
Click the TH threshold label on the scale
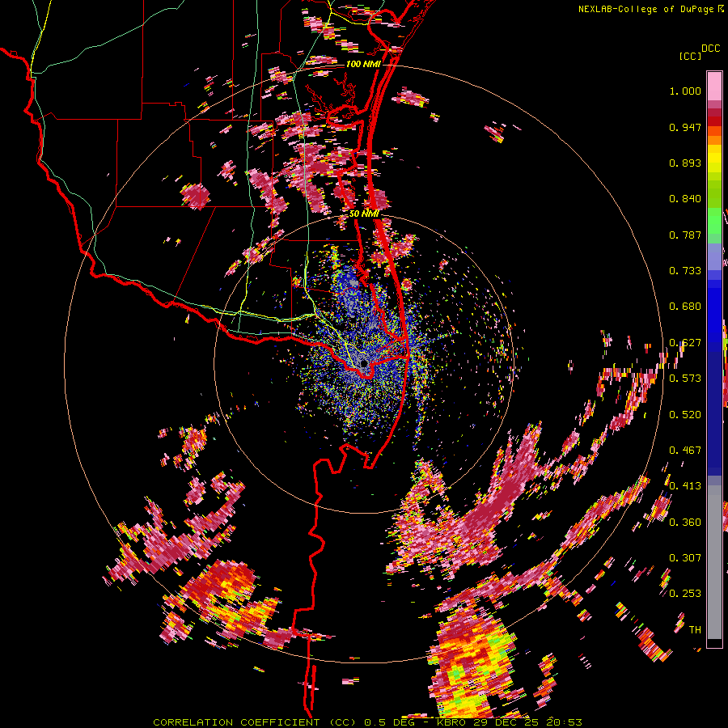pyautogui.click(x=695, y=630)
